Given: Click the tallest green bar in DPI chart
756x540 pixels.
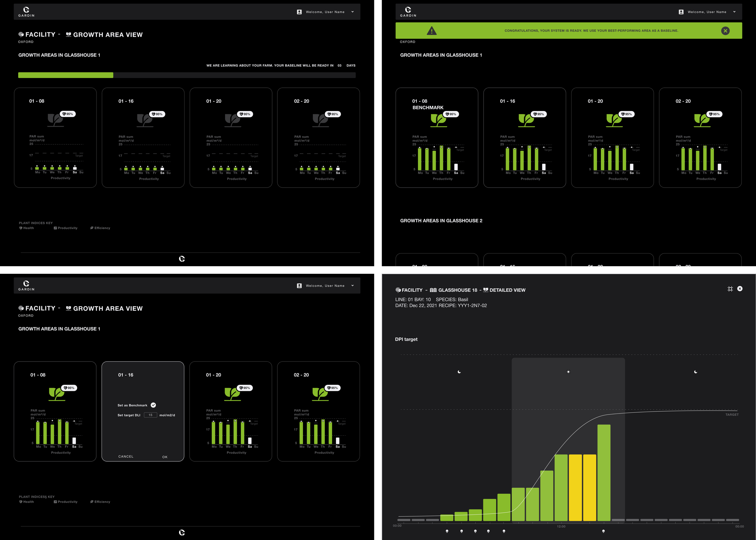Looking at the screenshot, I should point(604,472).
